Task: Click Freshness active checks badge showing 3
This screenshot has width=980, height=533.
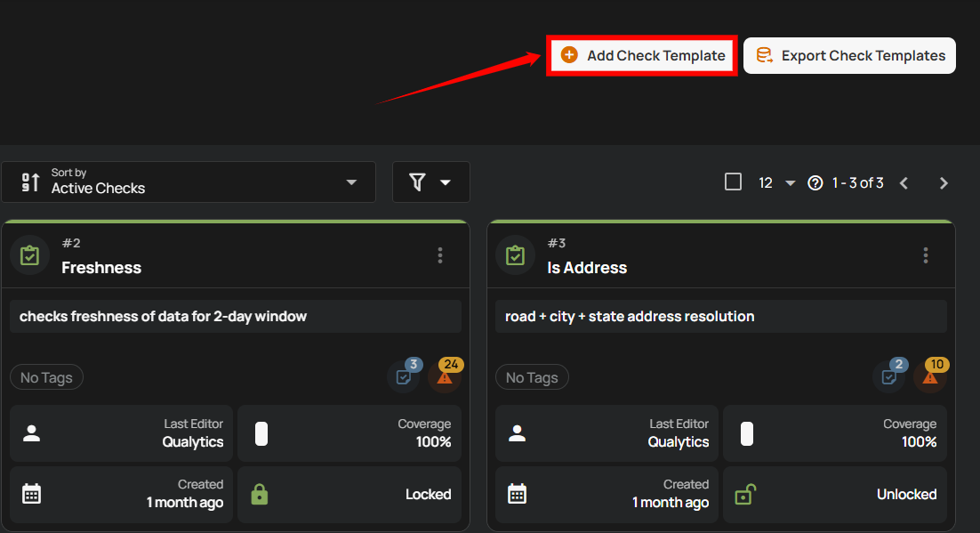Action: tap(404, 376)
